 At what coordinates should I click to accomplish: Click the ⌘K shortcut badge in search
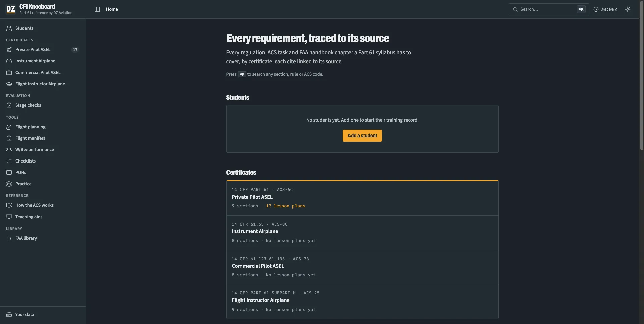tap(581, 9)
